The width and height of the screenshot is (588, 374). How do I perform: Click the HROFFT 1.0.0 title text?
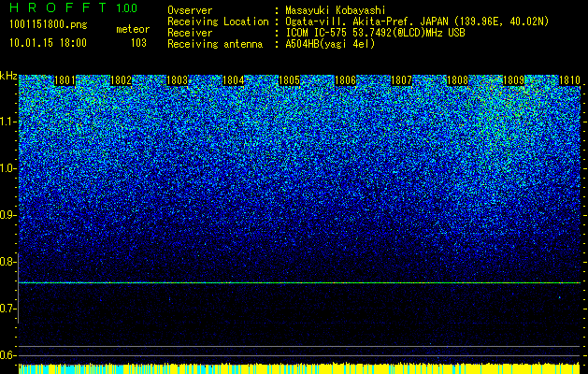click(74, 7)
